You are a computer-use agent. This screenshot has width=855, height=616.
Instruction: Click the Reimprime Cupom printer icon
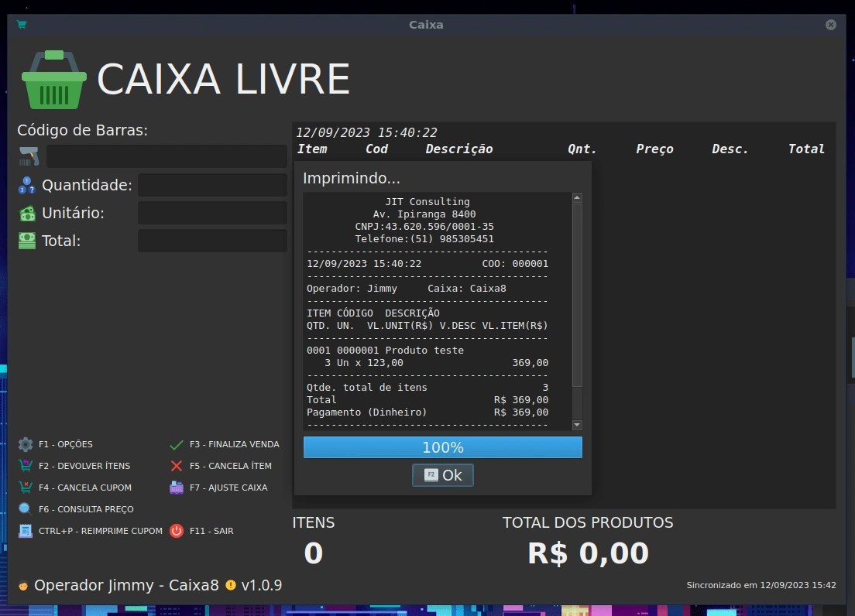26,531
